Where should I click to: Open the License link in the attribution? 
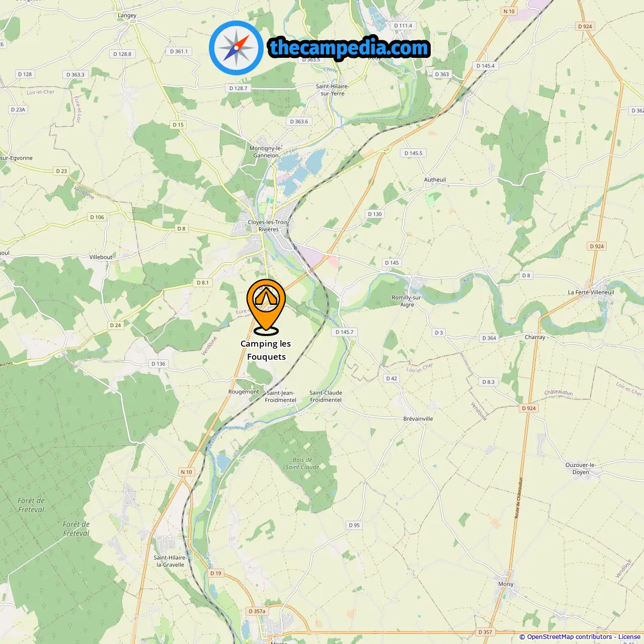629,637
